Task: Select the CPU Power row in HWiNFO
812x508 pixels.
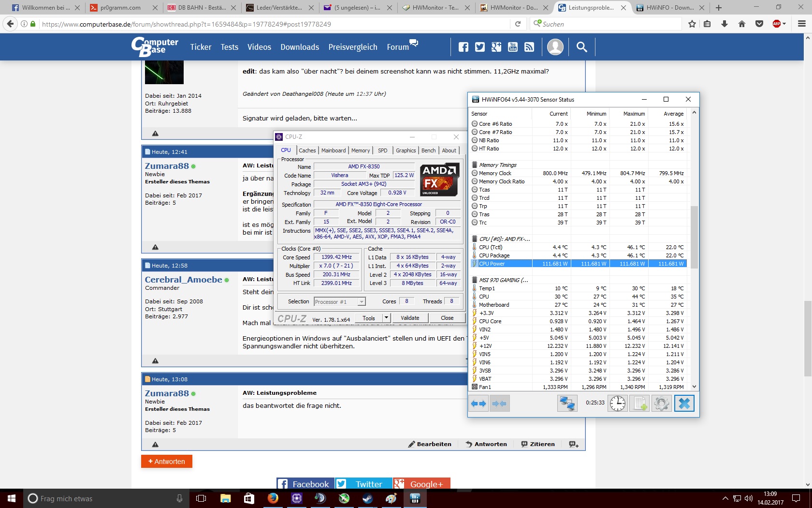Action: [x=579, y=264]
